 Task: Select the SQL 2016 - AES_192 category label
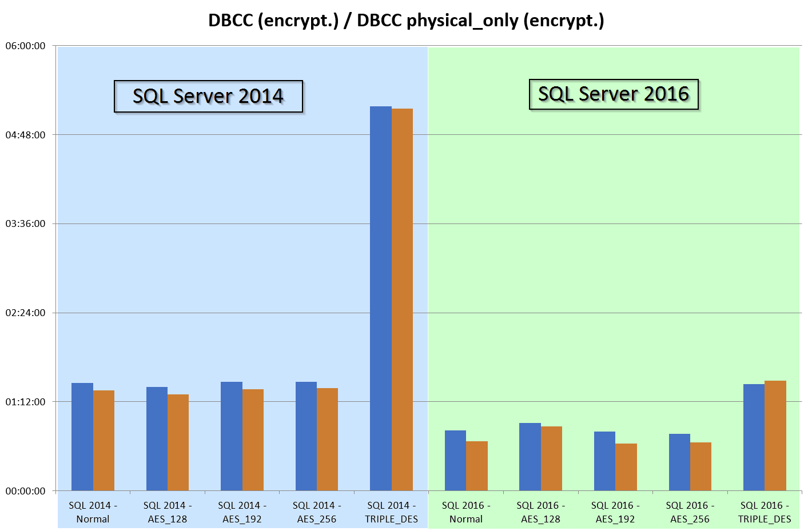pos(615,512)
